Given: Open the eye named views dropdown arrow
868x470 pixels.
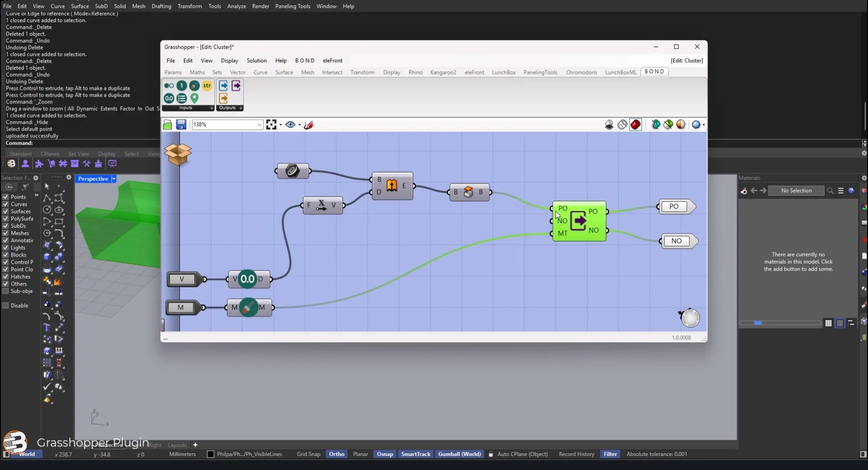Looking at the screenshot, I should pos(299,125).
